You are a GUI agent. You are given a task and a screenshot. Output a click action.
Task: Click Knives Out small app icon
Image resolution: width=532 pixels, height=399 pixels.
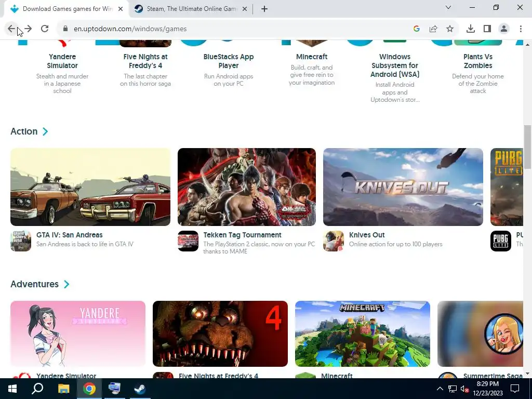point(334,241)
